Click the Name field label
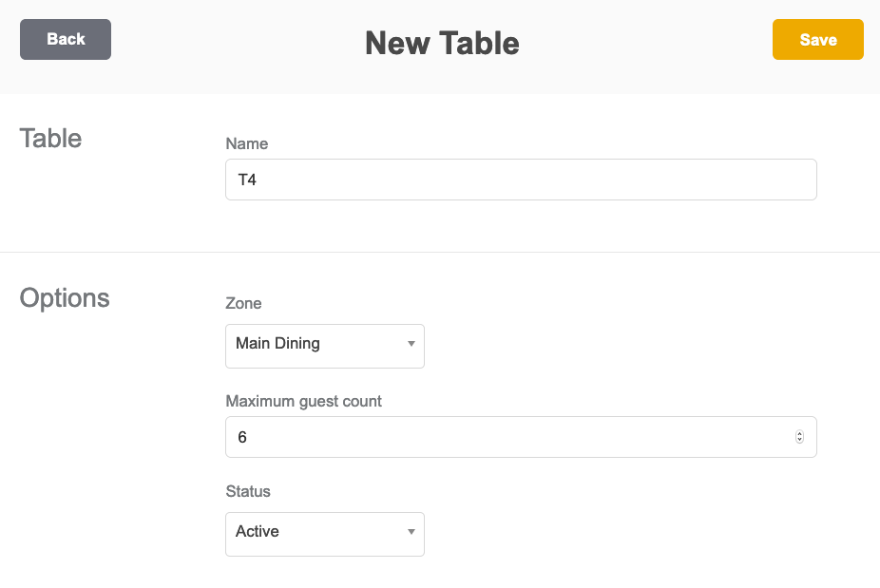This screenshot has width=880, height=588. click(x=246, y=143)
